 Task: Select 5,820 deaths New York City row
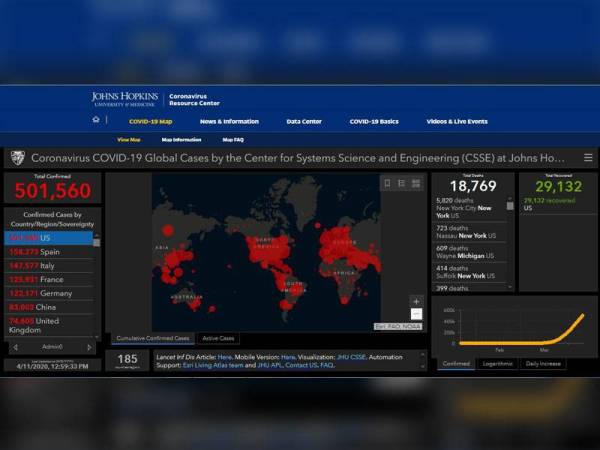pos(470,208)
